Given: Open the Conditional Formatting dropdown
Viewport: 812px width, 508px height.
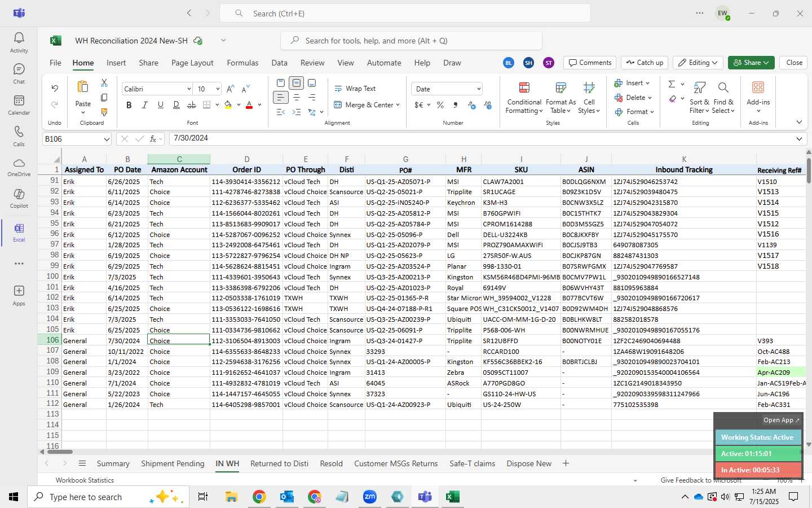Looking at the screenshot, I should 524,97.
